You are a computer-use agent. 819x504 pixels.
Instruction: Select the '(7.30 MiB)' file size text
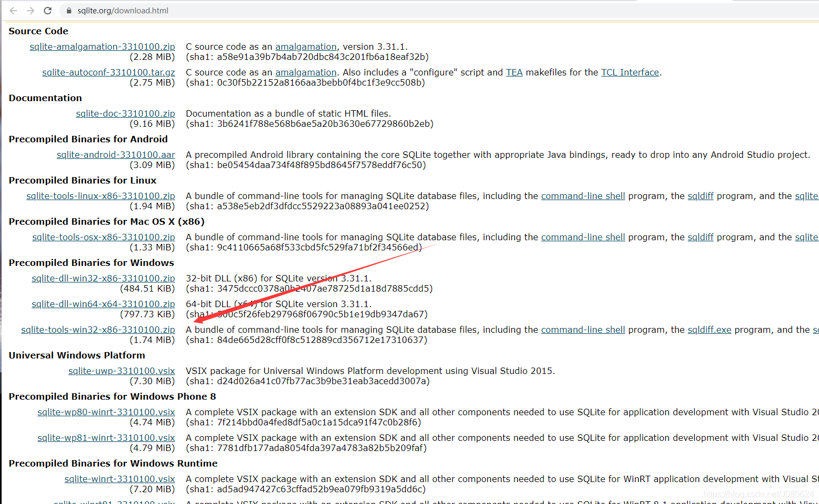[x=152, y=381]
